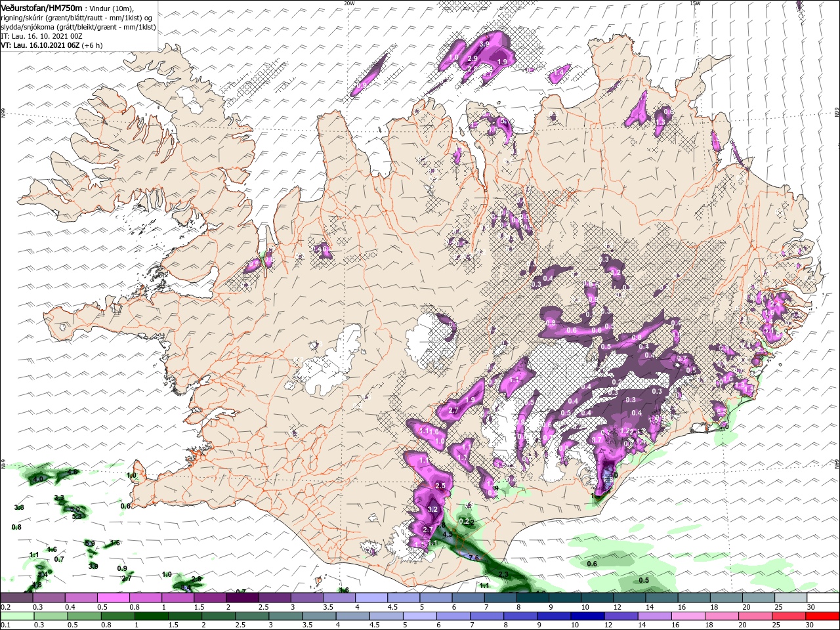840x630 pixels.
Task: Click the 7.6 rainfall value on the south coast
Action: [x=474, y=558]
